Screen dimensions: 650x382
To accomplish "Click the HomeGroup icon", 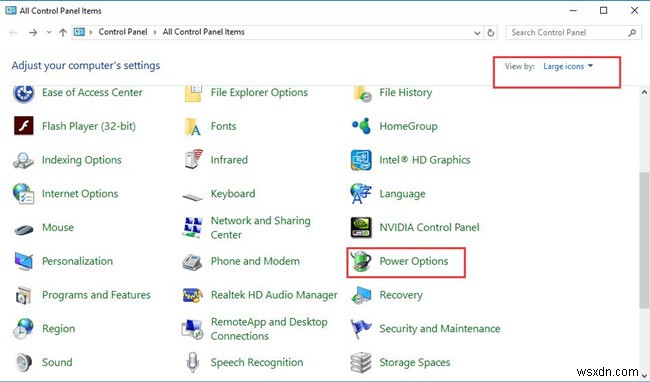I will click(x=361, y=126).
